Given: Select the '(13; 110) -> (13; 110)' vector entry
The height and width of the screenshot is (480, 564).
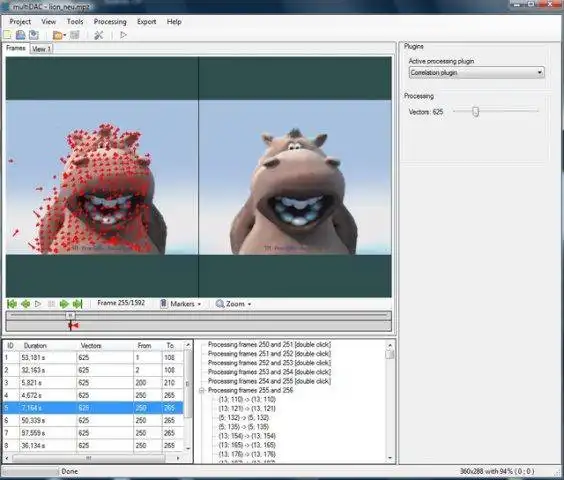Looking at the screenshot, I should click(x=247, y=399).
